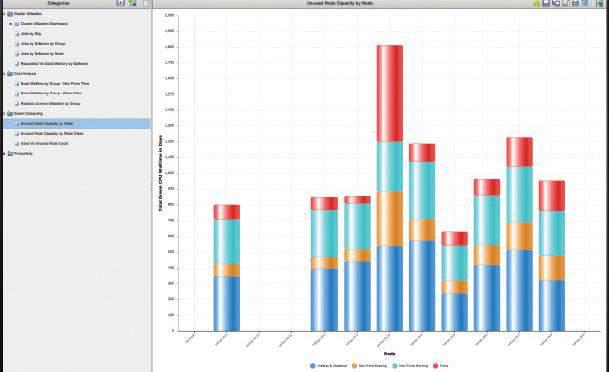
Task: Toggle the Non Prime Evening orange legend marker
Action: tap(354, 366)
